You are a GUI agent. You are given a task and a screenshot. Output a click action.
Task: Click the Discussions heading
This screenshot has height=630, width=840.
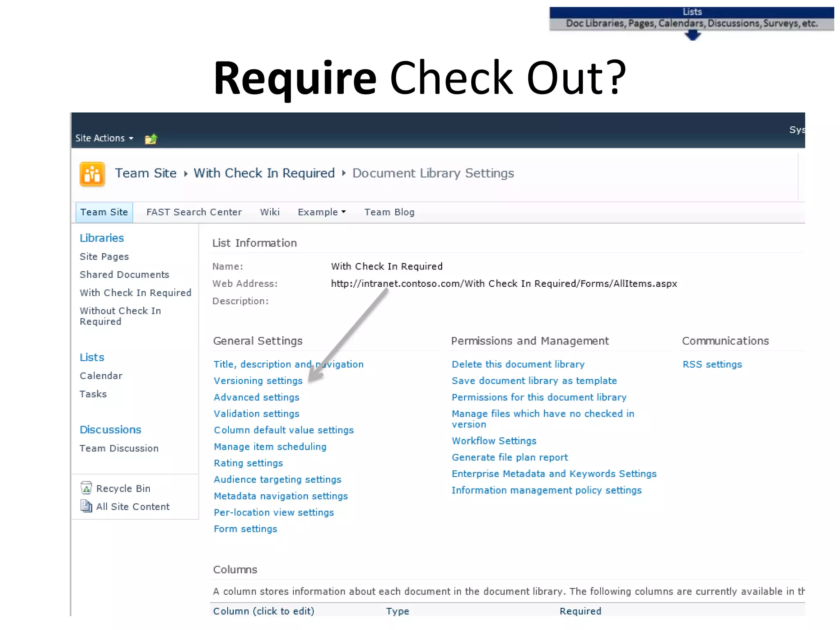[x=110, y=429]
